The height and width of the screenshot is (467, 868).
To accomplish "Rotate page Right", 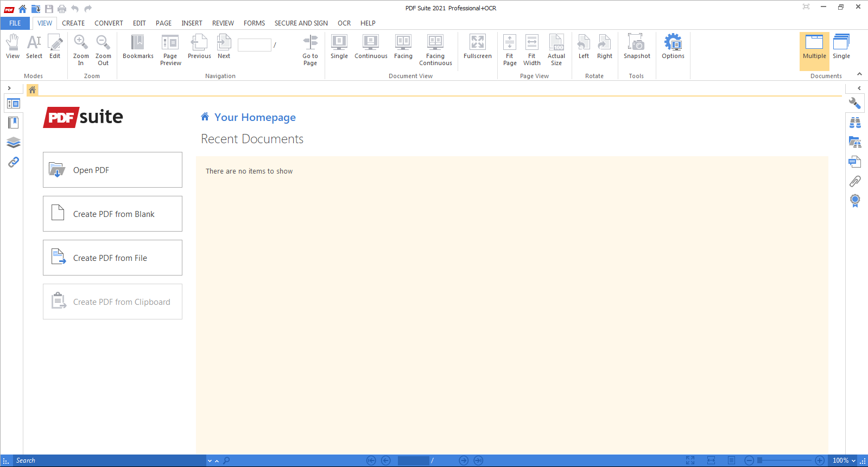I will point(605,47).
